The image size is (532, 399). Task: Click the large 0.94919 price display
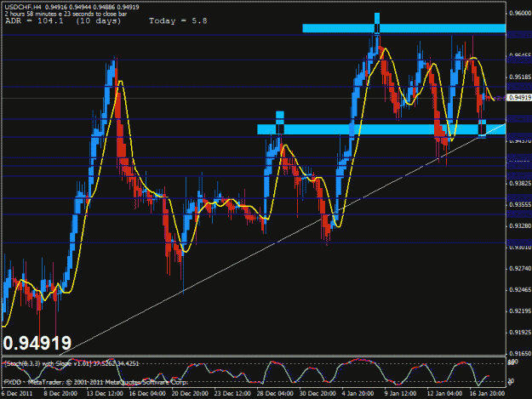[x=37, y=343]
